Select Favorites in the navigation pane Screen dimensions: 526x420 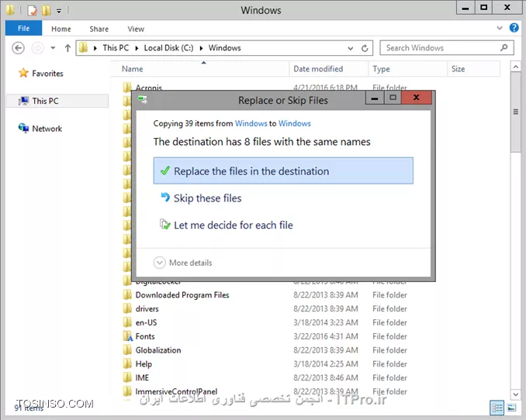pyautogui.click(x=47, y=74)
